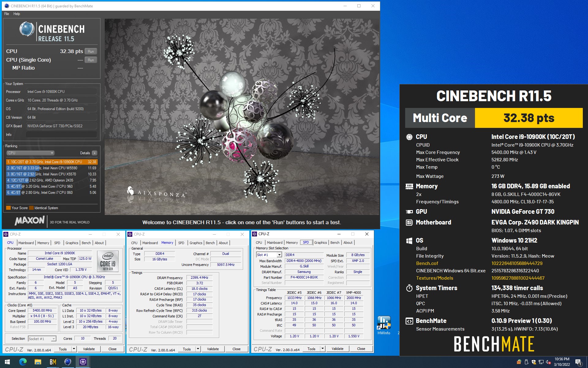Open Windows Security from the tray
588x368 pixels.
(534, 362)
